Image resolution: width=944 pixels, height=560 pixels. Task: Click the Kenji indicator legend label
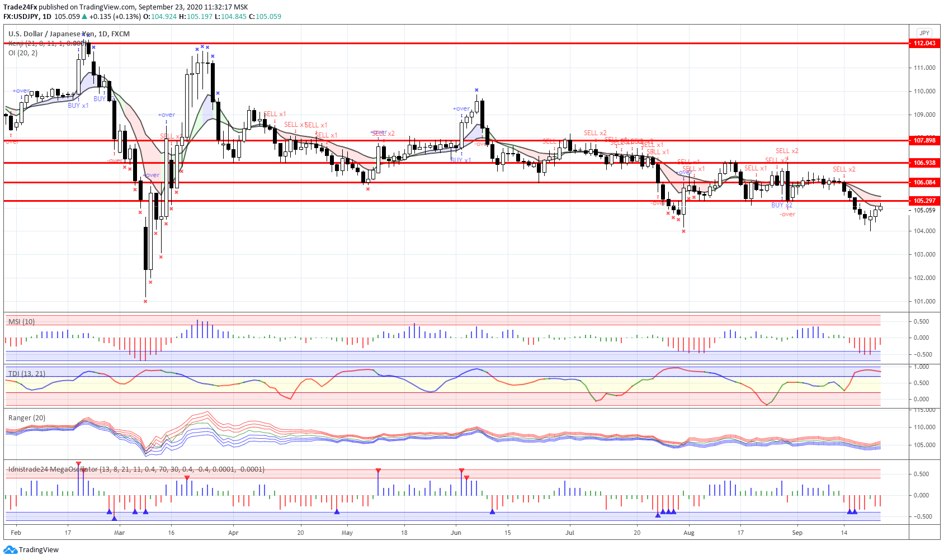47,43
